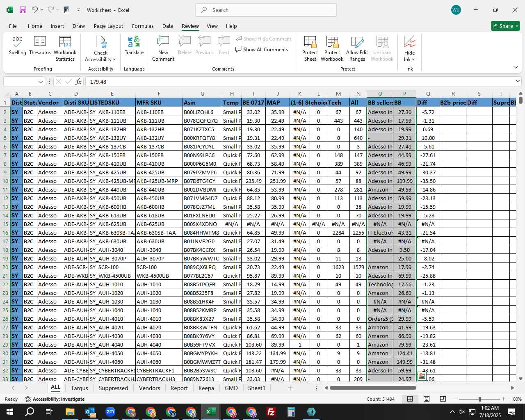Click the vertical scrollbar thumb
The width and height of the screenshot is (525, 420).
tap(520, 100)
